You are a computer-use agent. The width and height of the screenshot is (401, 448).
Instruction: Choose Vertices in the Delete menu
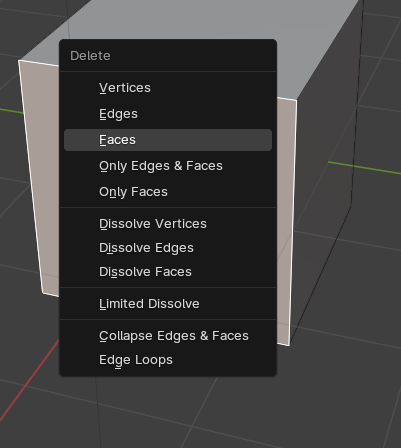click(168, 88)
